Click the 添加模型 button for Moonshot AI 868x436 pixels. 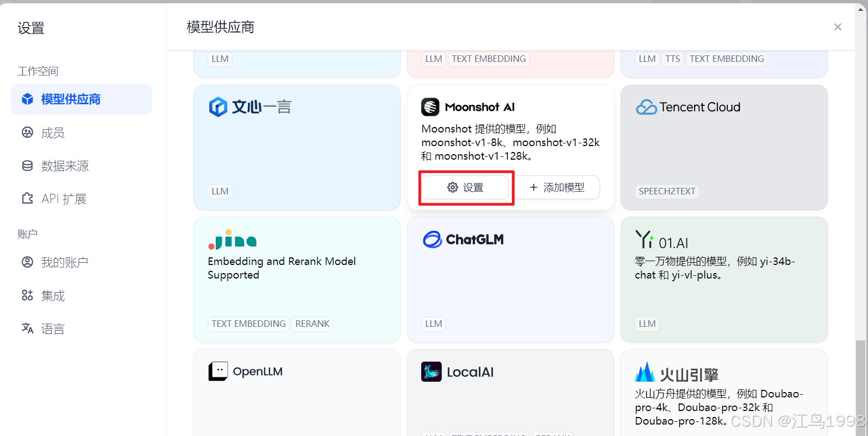pos(557,187)
